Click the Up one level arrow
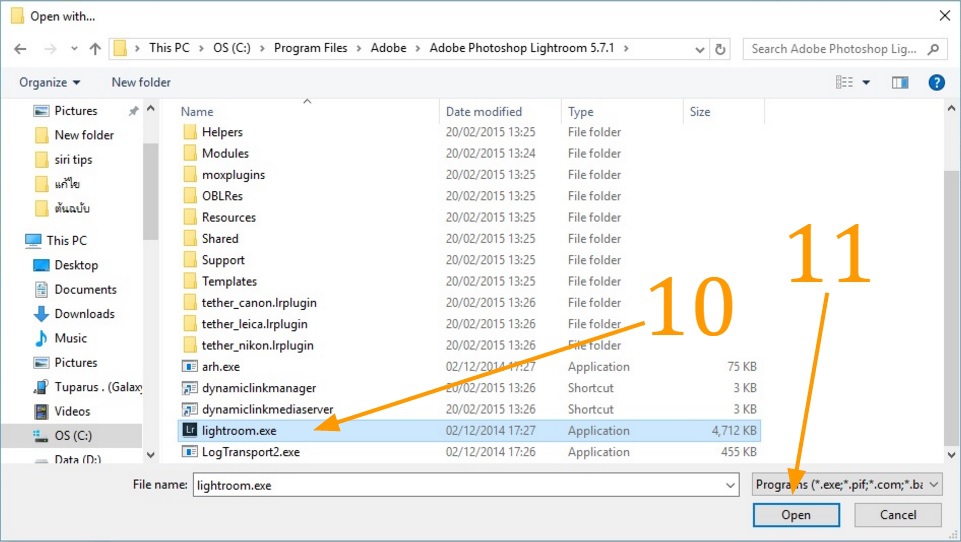961x542 pixels. coord(95,48)
